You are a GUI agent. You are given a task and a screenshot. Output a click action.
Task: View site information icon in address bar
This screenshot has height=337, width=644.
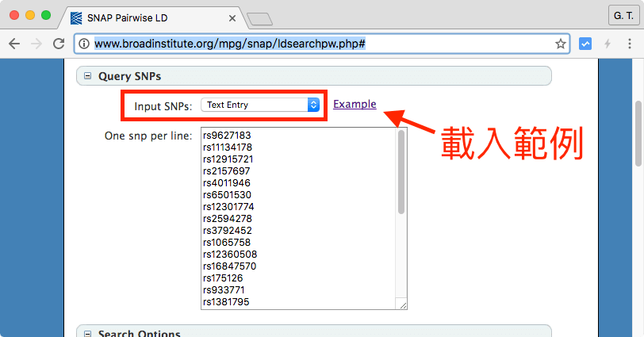point(84,44)
